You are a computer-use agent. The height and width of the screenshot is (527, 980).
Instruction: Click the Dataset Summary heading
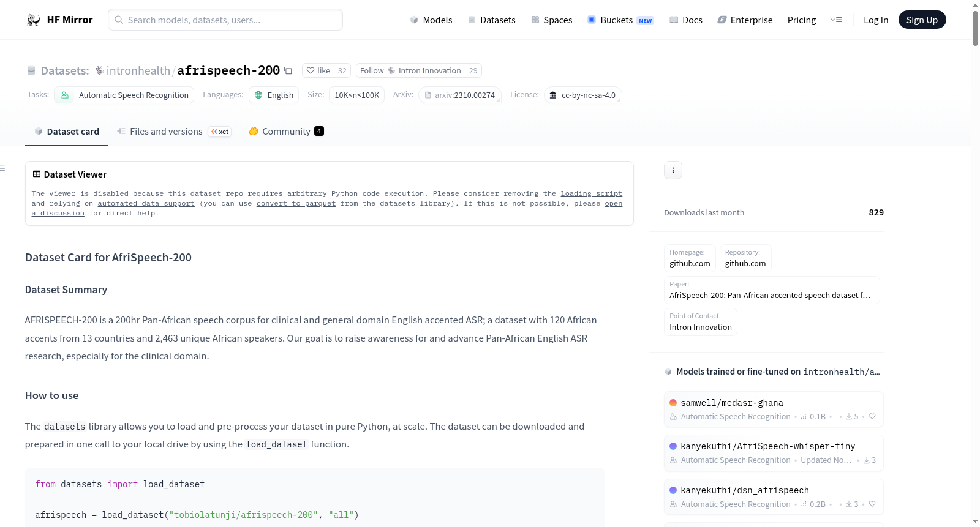(x=66, y=290)
